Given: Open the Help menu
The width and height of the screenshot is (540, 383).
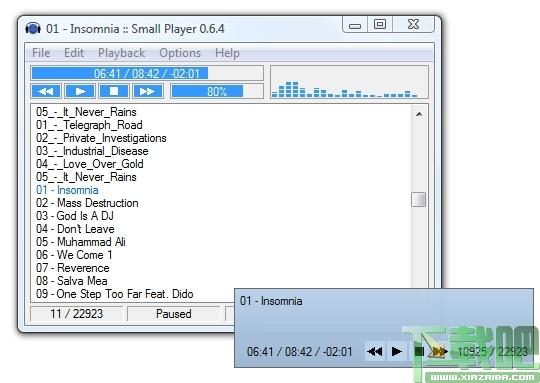Looking at the screenshot, I should coord(227,53).
